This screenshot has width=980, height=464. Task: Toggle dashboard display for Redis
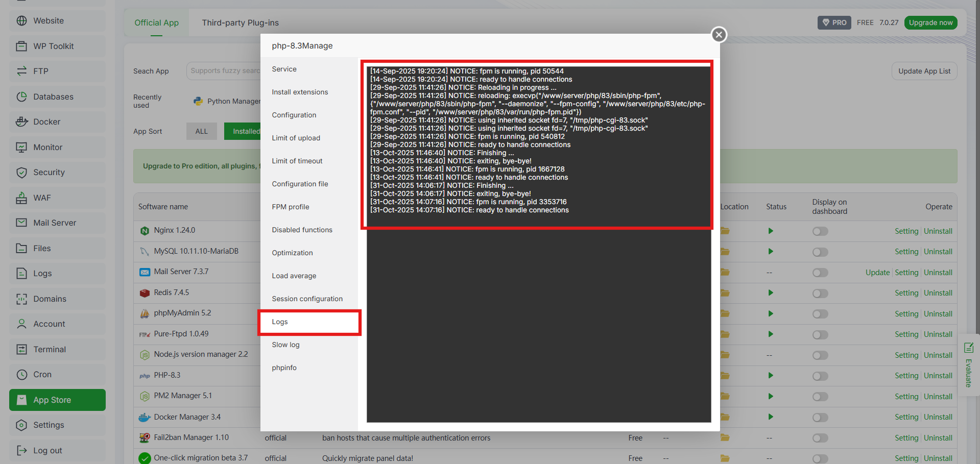tap(820, 294)
